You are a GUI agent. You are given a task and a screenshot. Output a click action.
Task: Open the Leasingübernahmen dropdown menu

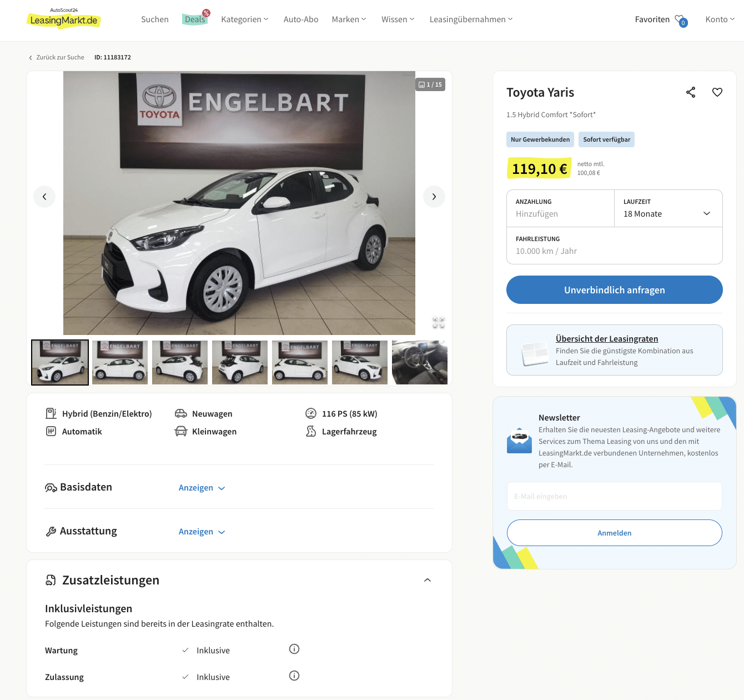[x=471, y=19]
